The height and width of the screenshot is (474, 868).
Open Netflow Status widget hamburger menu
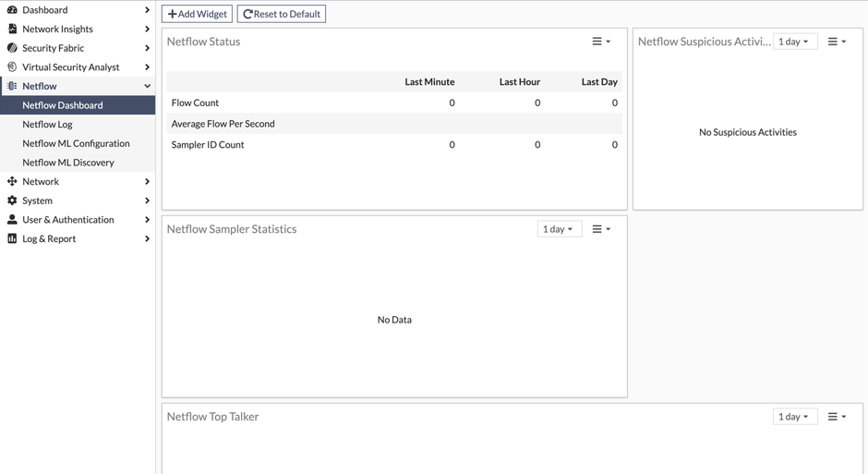click(601, 42)
